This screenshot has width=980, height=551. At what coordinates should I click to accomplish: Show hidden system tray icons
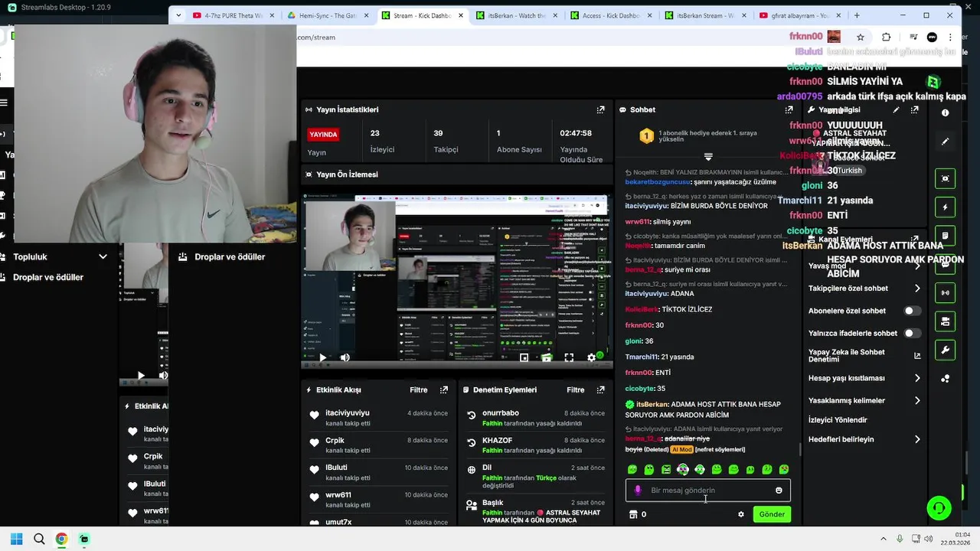pyautogui.click(x=884, y=539)
